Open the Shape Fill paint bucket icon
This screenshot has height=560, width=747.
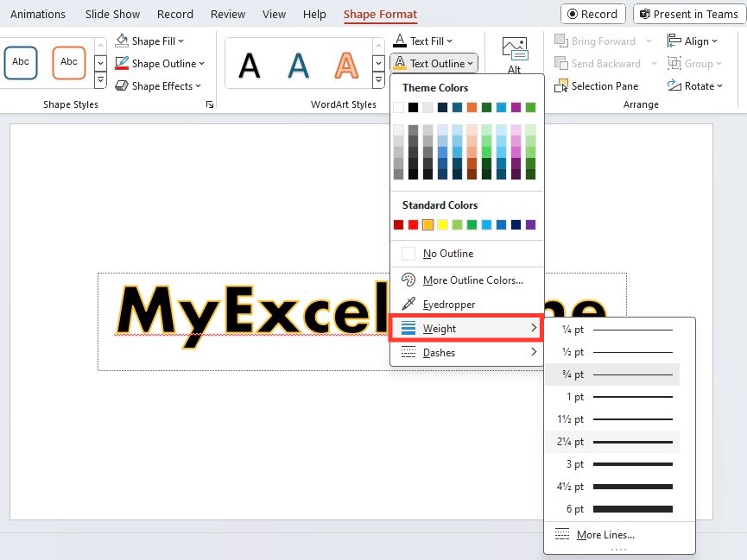pyautogui.click(x=122, y=41)
